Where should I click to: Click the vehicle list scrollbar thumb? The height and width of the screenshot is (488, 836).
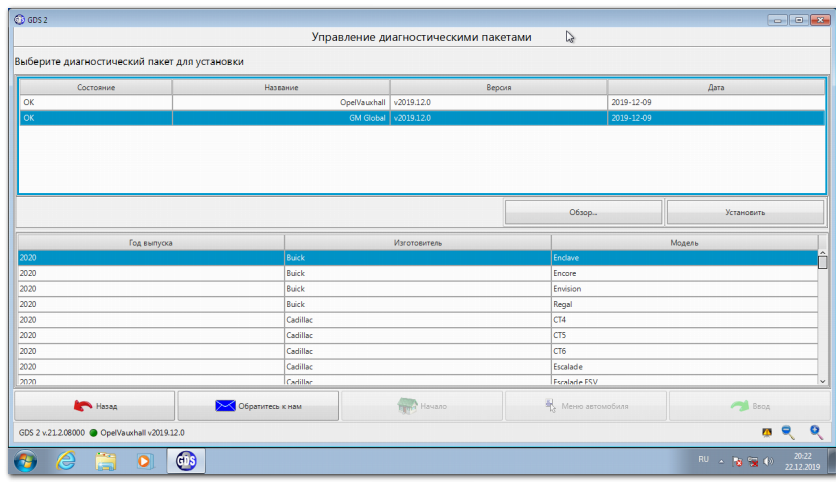pyautogui.click(x=823, y=262)
